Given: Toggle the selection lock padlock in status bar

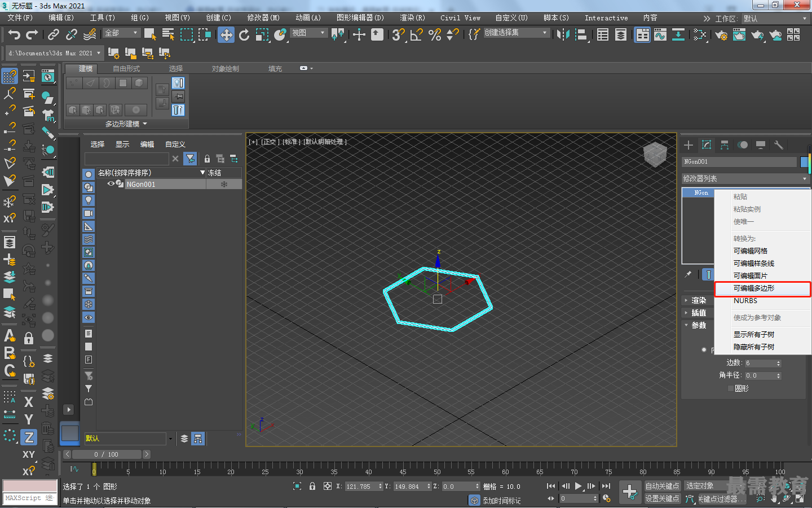Looking at the screenshot, I should [312, 486].
